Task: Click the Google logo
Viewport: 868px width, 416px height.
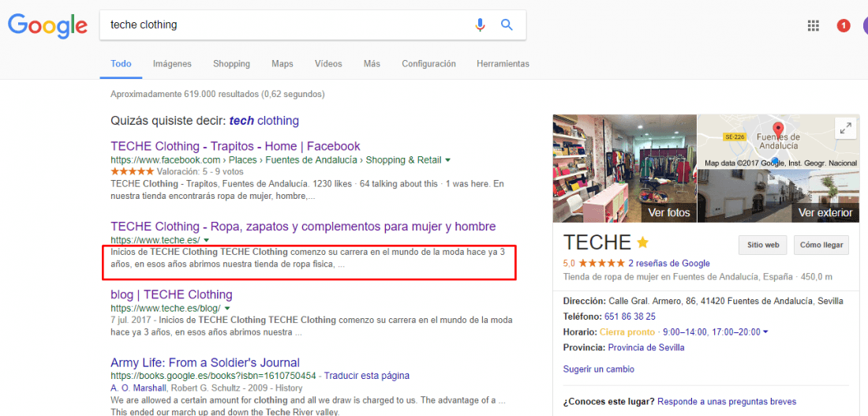Action: click(47, 25)
